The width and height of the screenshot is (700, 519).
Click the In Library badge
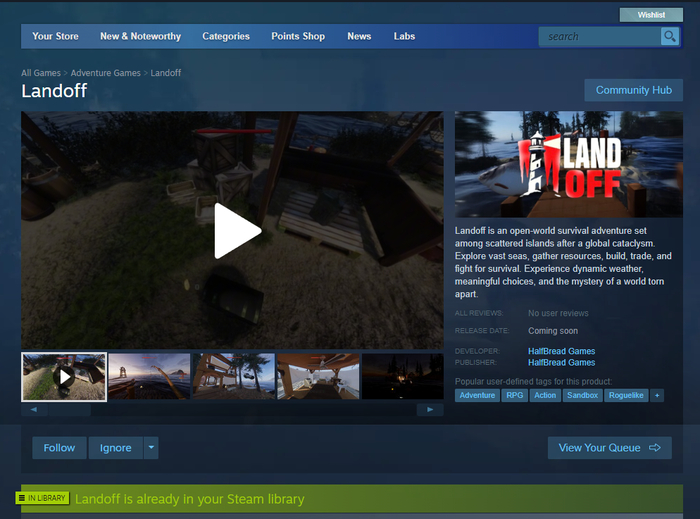42,498
